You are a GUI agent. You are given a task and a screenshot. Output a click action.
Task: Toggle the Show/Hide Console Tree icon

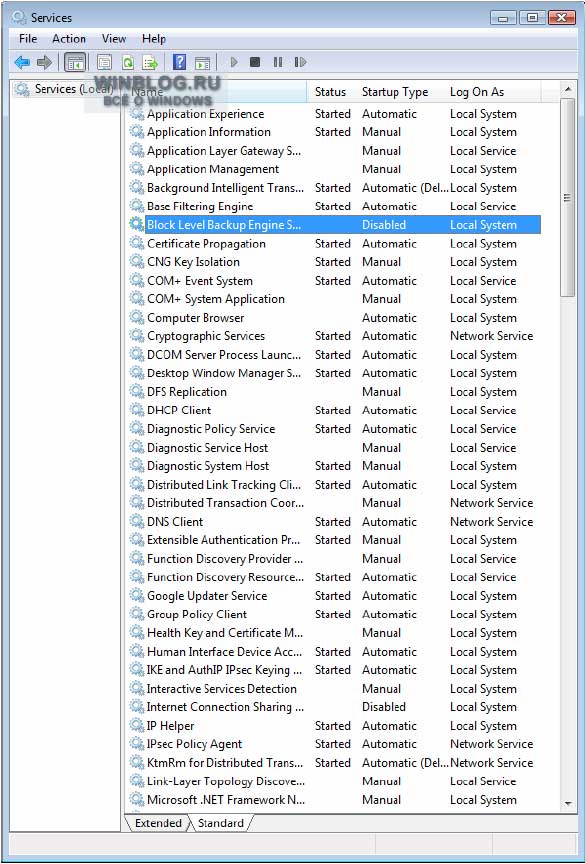click(75, 62)
